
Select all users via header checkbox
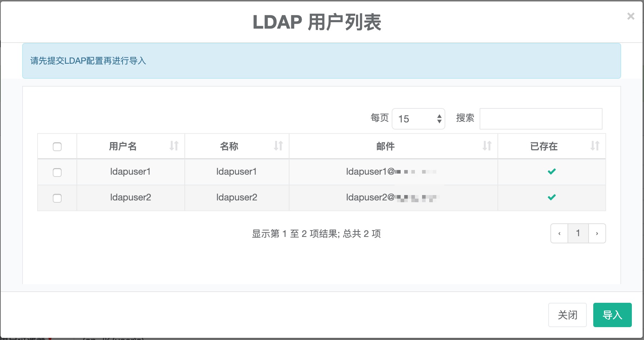[x=57, y=146]
